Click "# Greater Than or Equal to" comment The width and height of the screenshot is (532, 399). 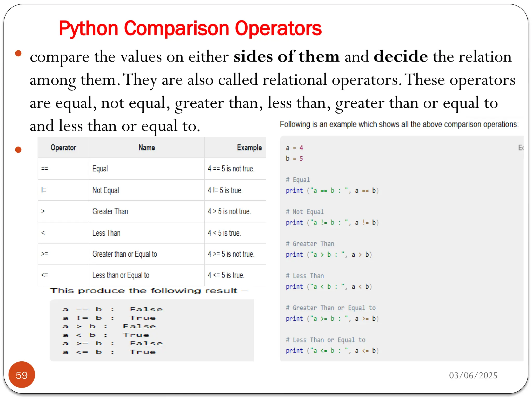(x=331, y=308)
